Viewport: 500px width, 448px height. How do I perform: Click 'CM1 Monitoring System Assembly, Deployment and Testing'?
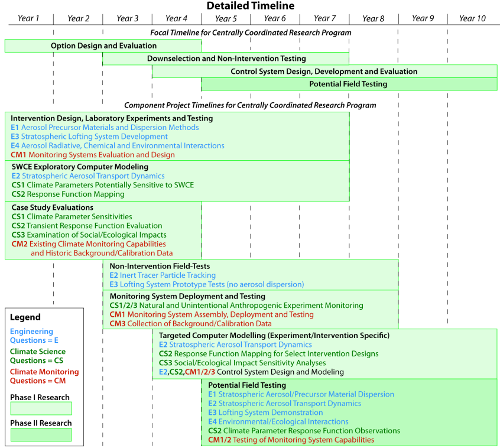(212, 314)
